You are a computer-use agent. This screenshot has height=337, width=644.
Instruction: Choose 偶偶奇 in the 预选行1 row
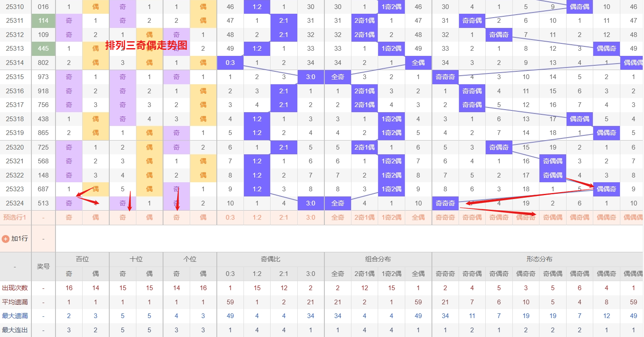(x=607, y=218)
